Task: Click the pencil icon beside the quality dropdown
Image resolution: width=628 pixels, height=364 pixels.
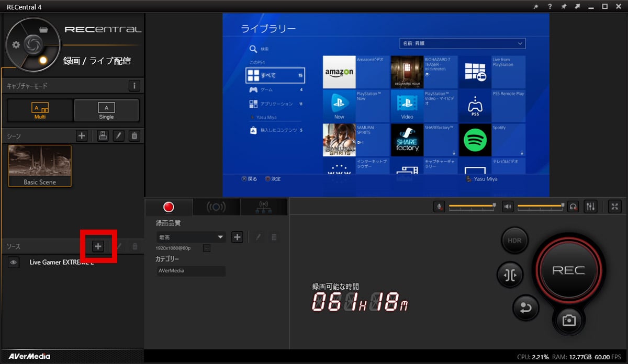Action: (x=258, y=237)
